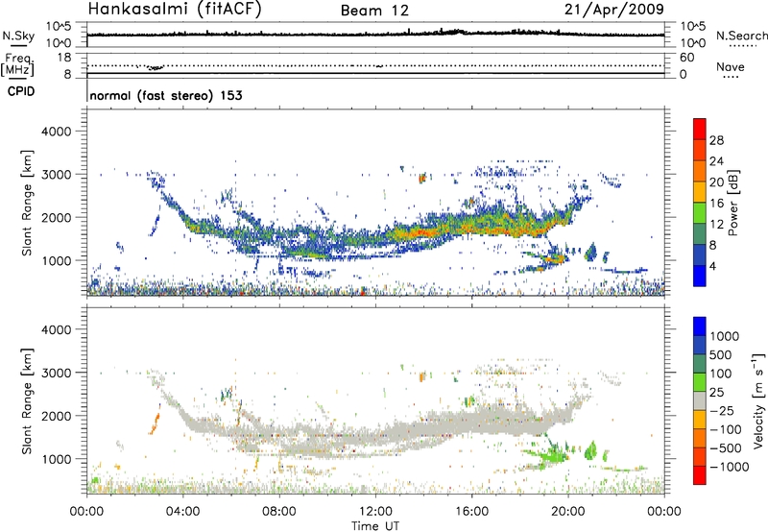Click the '4' tick on Power colorbar

[x=713, y=266]
